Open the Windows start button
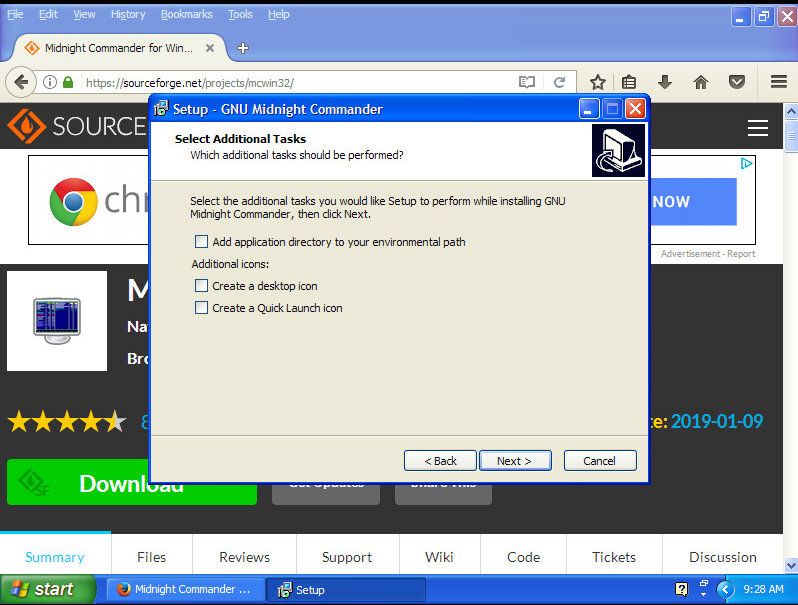This screenshot has width=798, height=605. (x=47, y=589)
